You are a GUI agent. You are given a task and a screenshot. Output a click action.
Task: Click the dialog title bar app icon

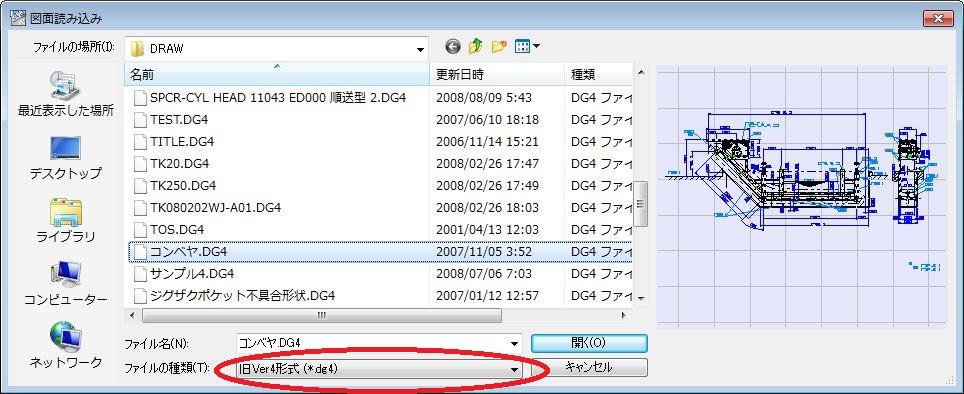(18, 19)
